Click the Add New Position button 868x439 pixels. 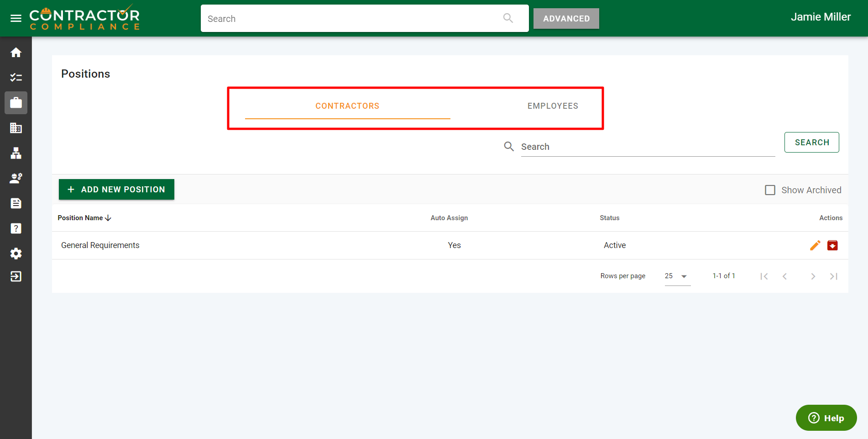116,190
